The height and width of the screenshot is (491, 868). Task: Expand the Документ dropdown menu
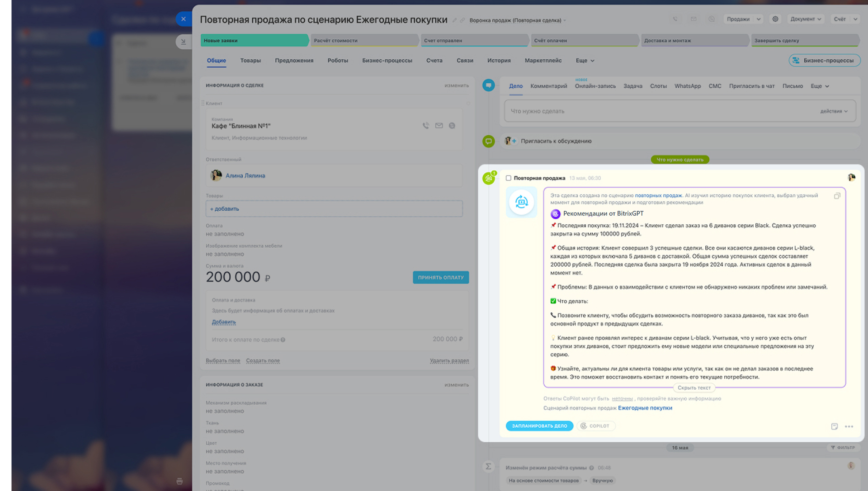(x=806, y=19)
